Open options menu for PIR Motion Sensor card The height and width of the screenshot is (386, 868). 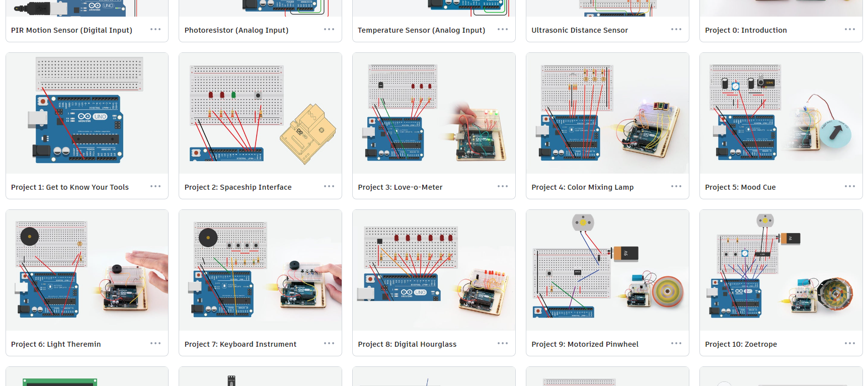(155, 29)
